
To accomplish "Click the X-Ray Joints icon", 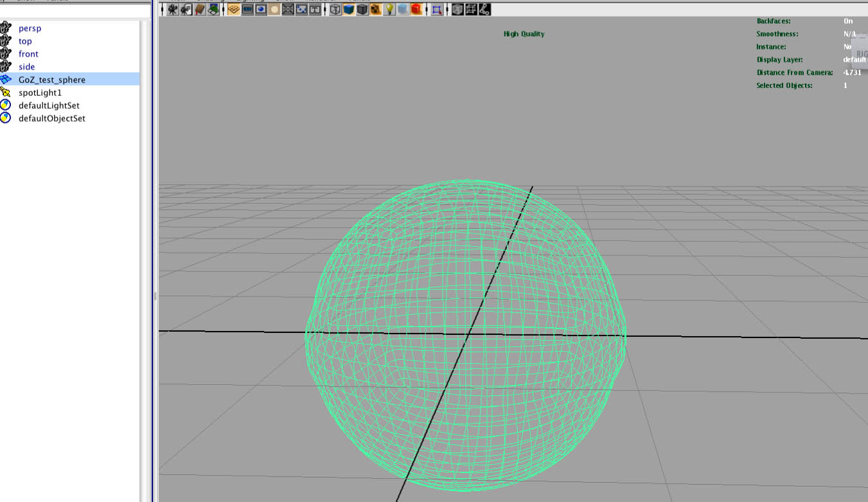I will (x=484, y=10).
